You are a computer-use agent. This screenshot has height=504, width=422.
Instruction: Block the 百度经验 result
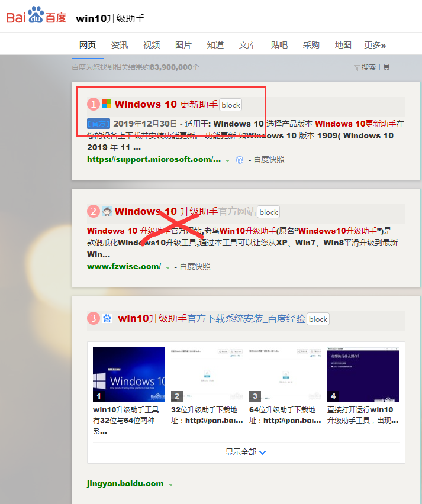click(x=318, y=319)
